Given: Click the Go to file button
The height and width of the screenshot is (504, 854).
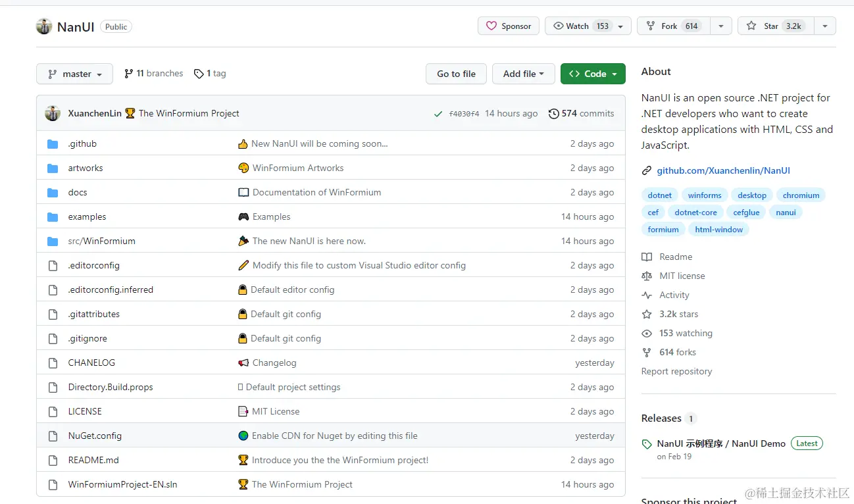Looking at the screenshot, I should click(456, 74).
